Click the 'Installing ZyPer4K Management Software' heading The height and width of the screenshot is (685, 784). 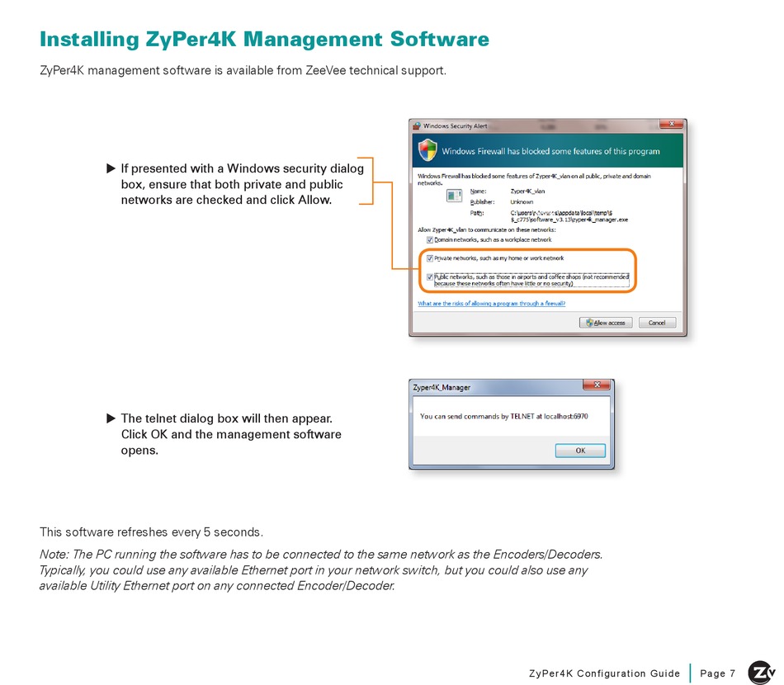[x=265, y=39]
